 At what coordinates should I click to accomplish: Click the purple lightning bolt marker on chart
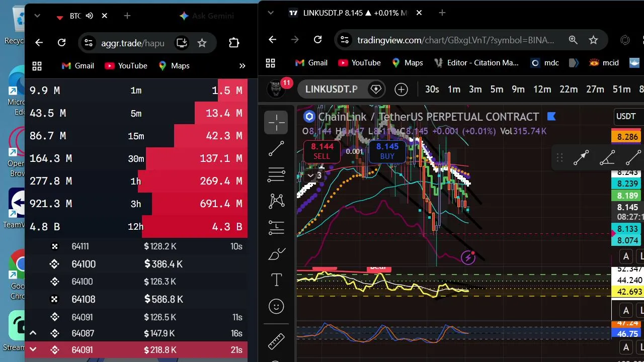468,257
